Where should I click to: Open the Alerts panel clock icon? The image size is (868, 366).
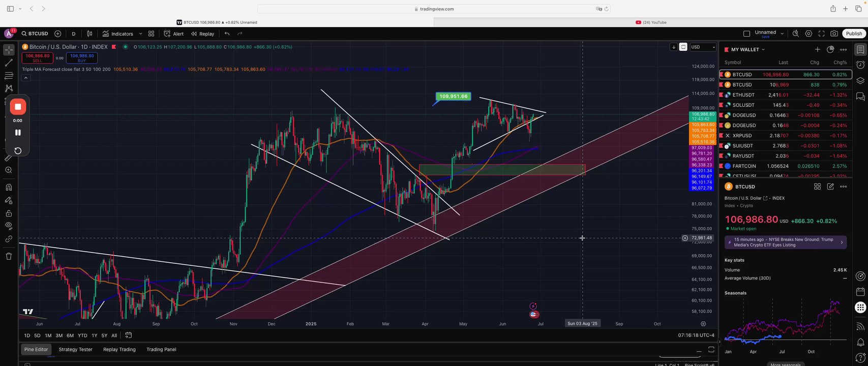click(x=860, y=65)
